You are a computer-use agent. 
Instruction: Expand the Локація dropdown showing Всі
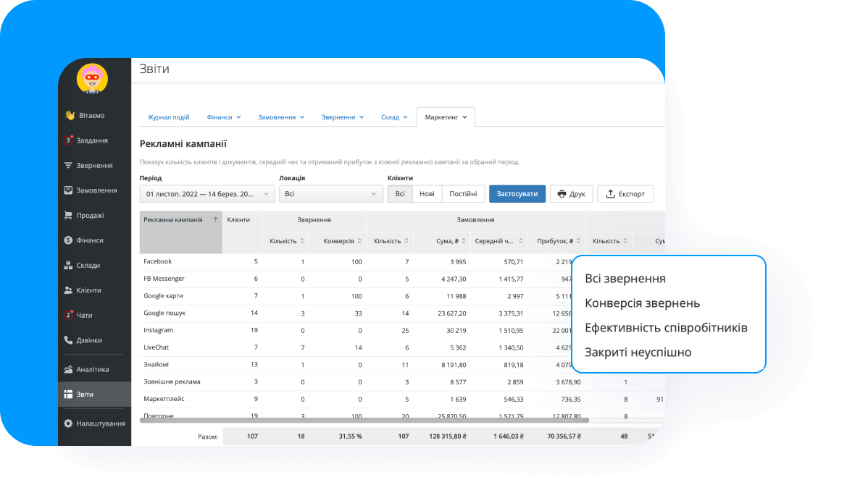point(331,193)
